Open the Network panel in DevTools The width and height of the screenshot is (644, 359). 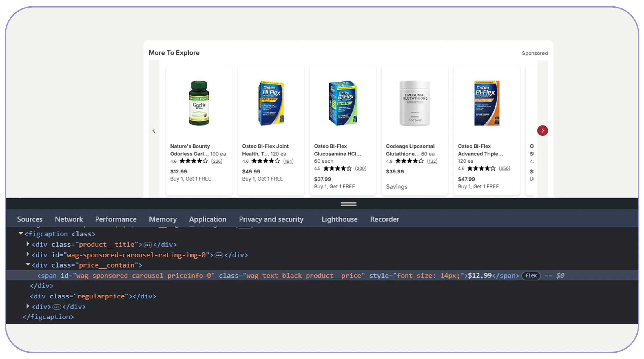tap(69, 219)
